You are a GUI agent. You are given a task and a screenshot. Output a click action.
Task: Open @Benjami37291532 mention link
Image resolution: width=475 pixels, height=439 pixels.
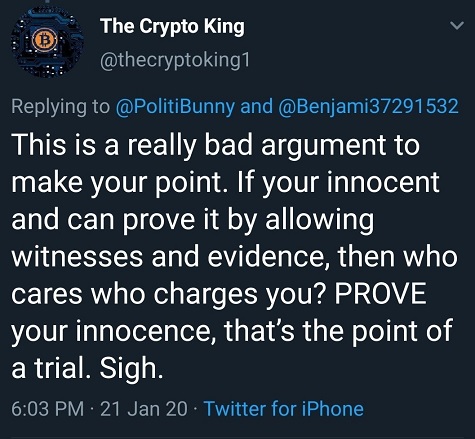point(368,107)
